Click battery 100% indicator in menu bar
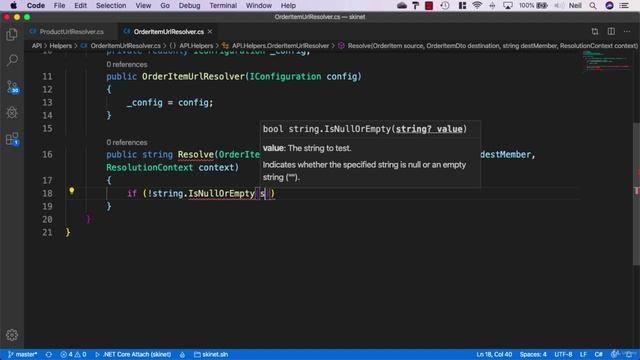Viewport: 640px width, 360px height. (533, 5)
